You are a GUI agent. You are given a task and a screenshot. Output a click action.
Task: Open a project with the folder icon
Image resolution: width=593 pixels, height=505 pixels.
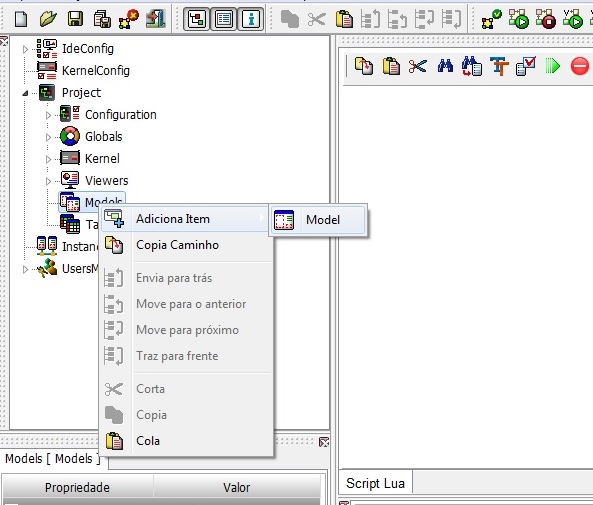click(48, 19)
